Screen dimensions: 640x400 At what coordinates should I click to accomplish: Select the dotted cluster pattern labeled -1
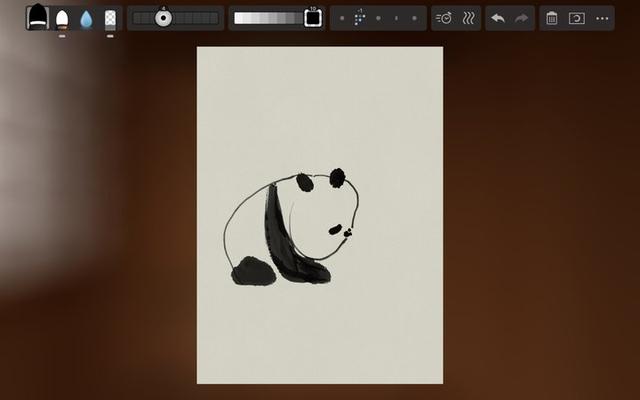[x=360, y=18]
